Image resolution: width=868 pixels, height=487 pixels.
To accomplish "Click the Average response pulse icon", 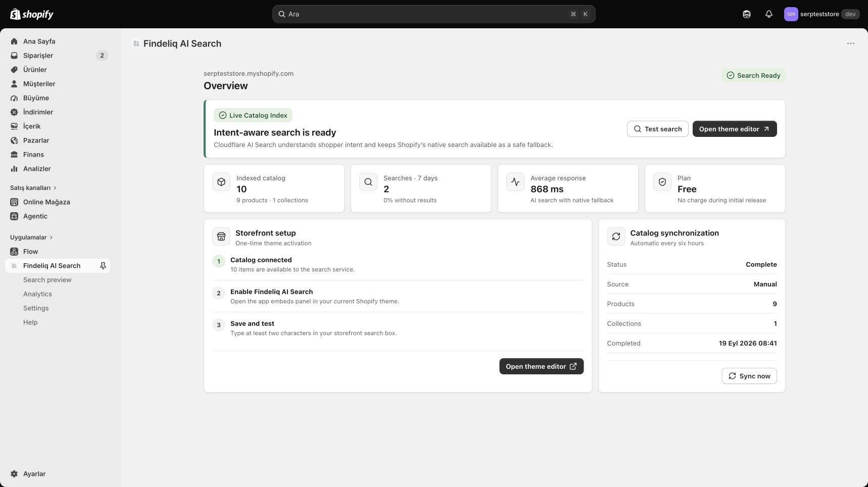I will click(x=515, y=182).
